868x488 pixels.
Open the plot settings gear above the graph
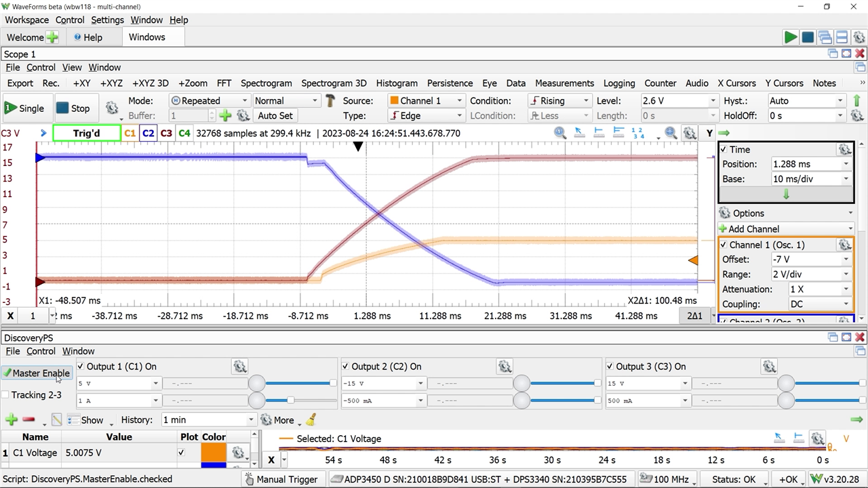pyautogui.click(x=690, y=133)
